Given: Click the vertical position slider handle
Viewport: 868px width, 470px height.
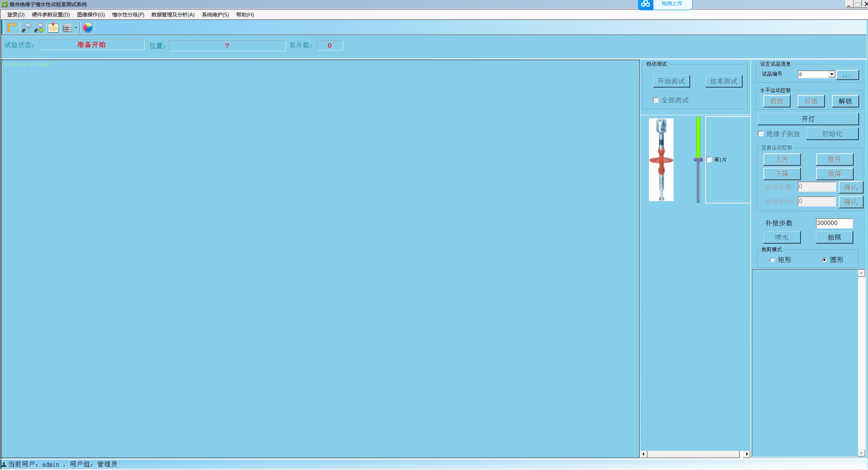Looking at the screenshot, I should (x=698, y=160).
